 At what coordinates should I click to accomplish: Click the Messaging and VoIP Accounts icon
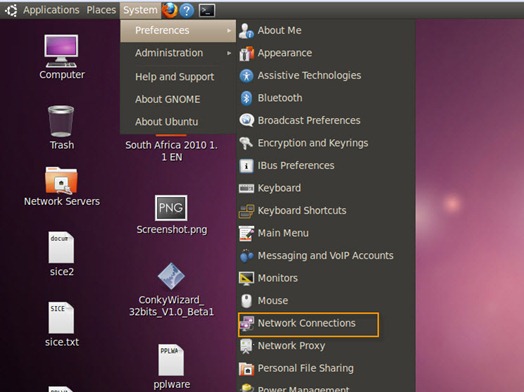pos(247,256)
